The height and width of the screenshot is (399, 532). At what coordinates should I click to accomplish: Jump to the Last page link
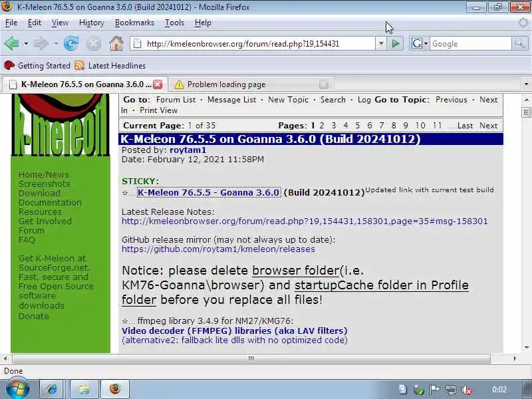click(465, 126)
